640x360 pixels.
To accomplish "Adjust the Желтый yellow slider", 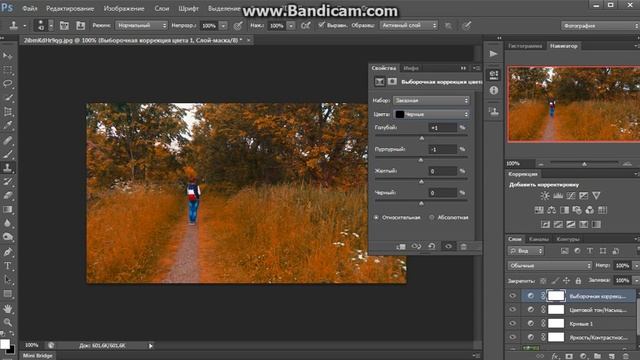I will [422, 182].
